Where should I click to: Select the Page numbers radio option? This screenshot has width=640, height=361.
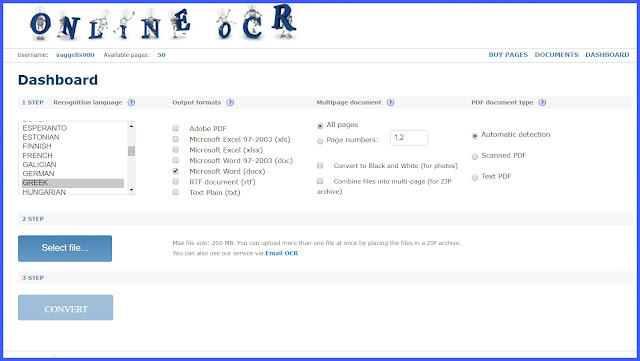point(320,141)
